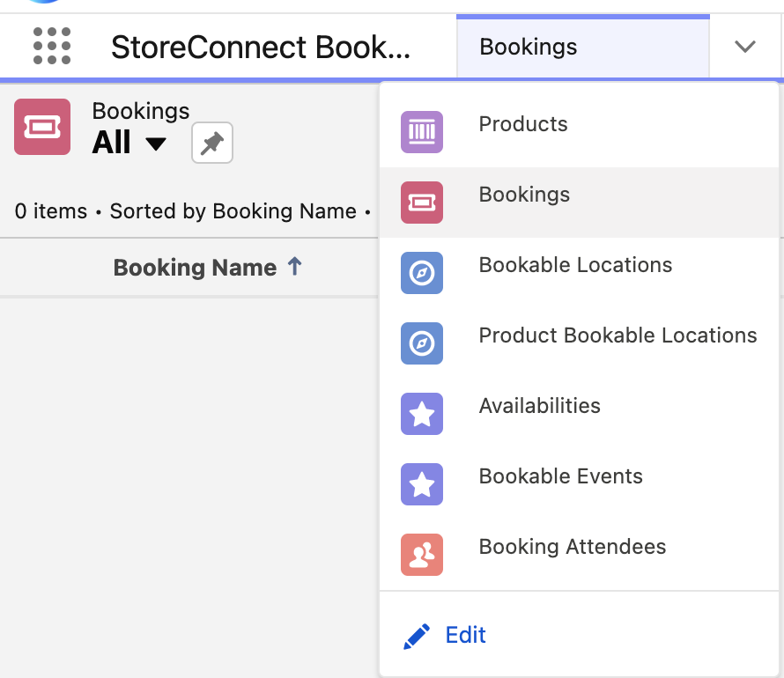Image resolution: width=784 pixels, height=678 pixels.
Task: Click the Edit pencil icon
Action: 417,636
